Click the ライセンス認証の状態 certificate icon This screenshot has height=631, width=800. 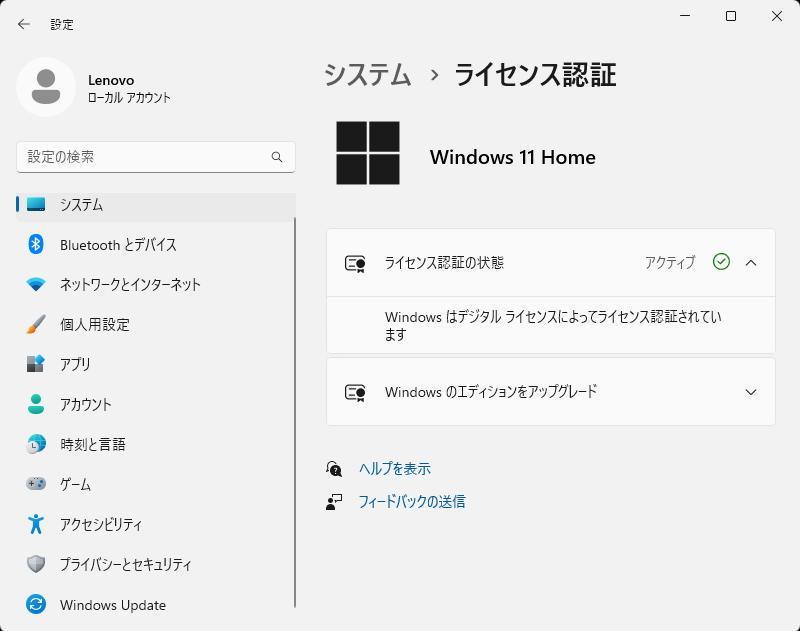click(x=355, y=263)
